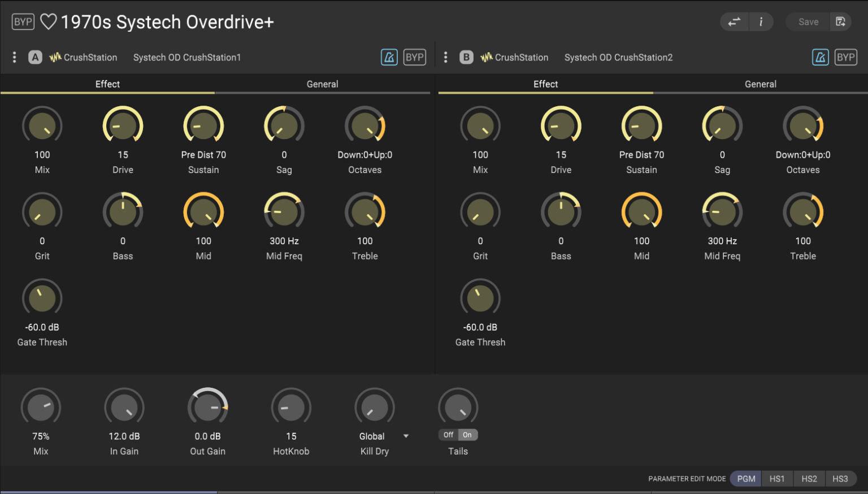
Task: Open slot B three-dot options menu
Action: [x=446, y=57]
